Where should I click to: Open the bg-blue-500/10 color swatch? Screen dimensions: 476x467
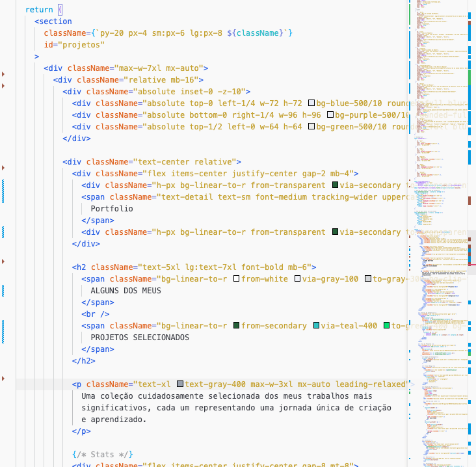(x=311, y=103)
